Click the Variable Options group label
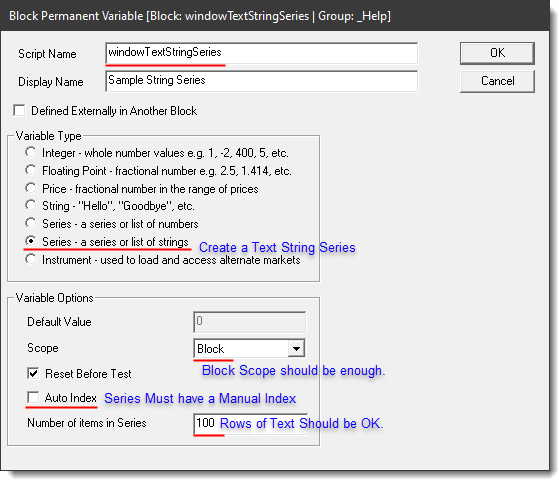 pos(55,298)
